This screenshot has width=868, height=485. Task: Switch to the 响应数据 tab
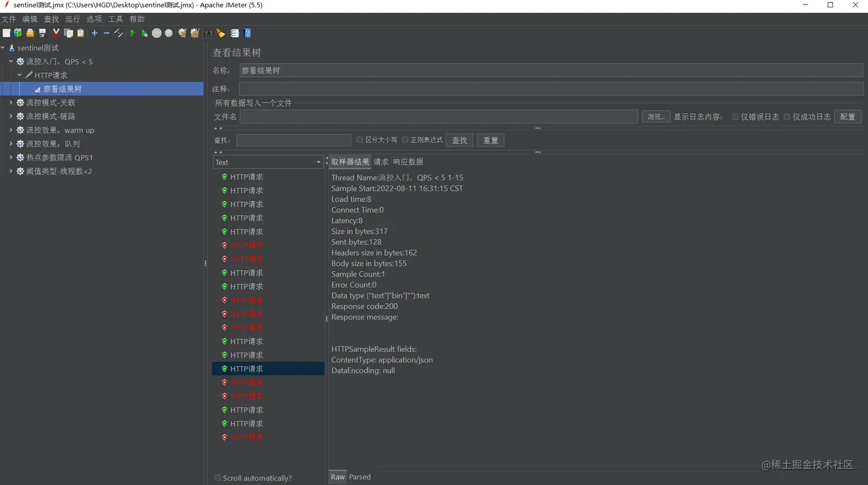pyautogui.click(x=408, y=162)
